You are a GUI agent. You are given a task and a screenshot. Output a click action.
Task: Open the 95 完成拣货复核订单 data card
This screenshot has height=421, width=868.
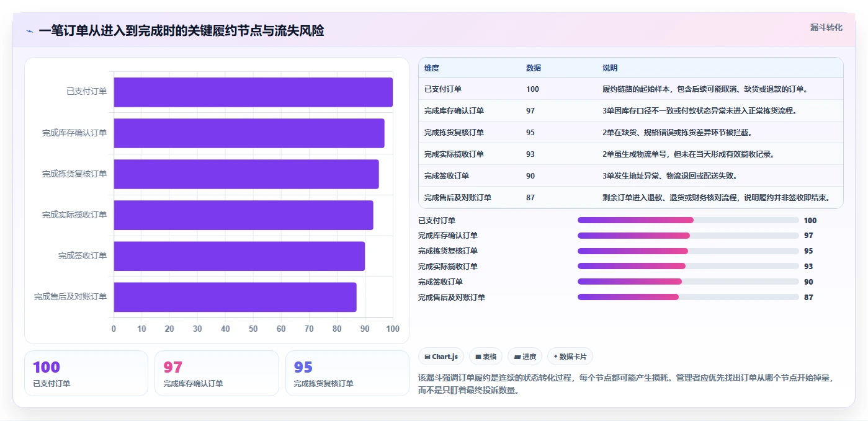pyautogui.click(x=347, y=373)
